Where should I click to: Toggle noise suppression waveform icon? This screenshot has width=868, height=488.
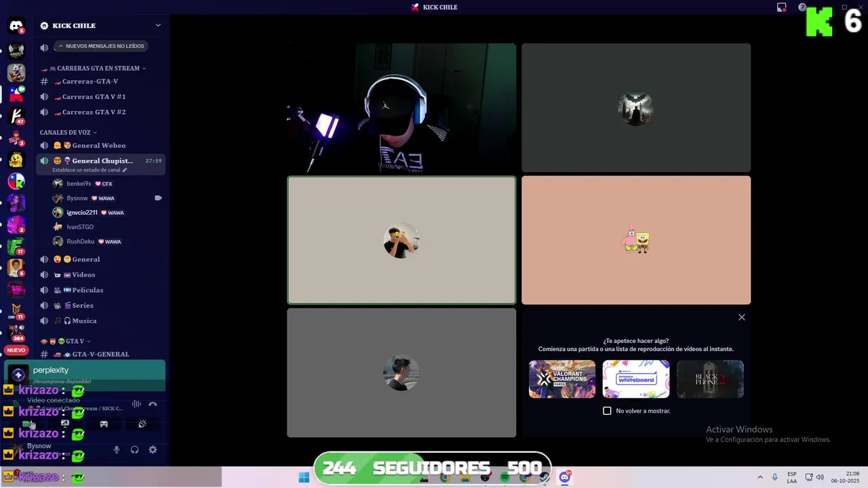[x=136, y=404]
